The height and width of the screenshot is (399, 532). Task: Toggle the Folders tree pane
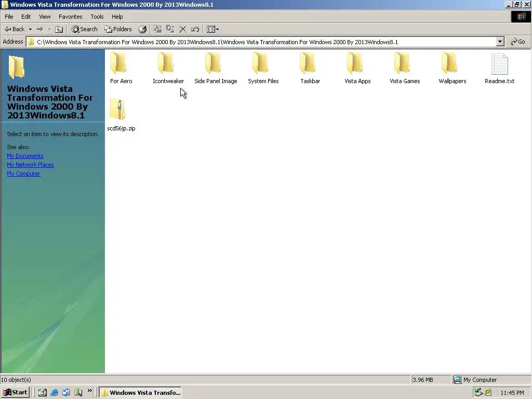[118, 29]
